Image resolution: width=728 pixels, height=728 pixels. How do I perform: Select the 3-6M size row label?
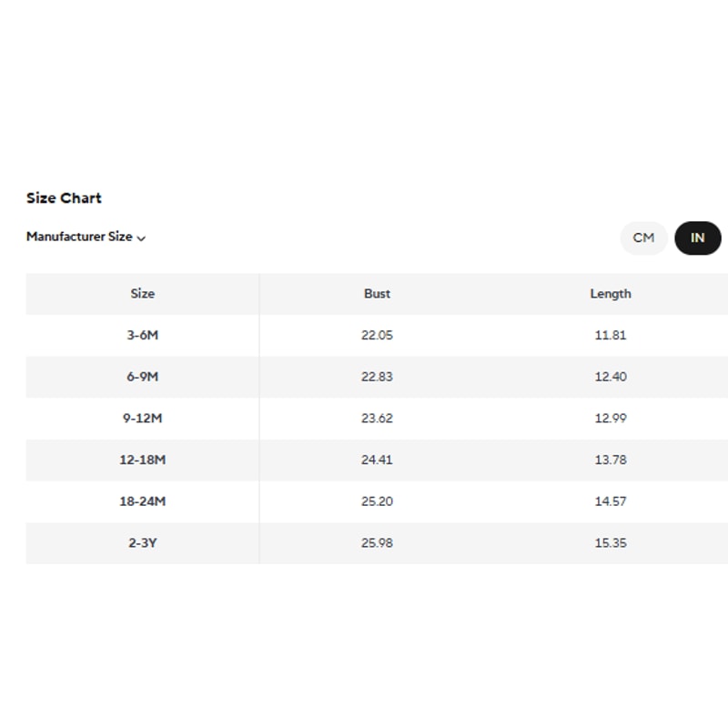click(x=143, y=335)
